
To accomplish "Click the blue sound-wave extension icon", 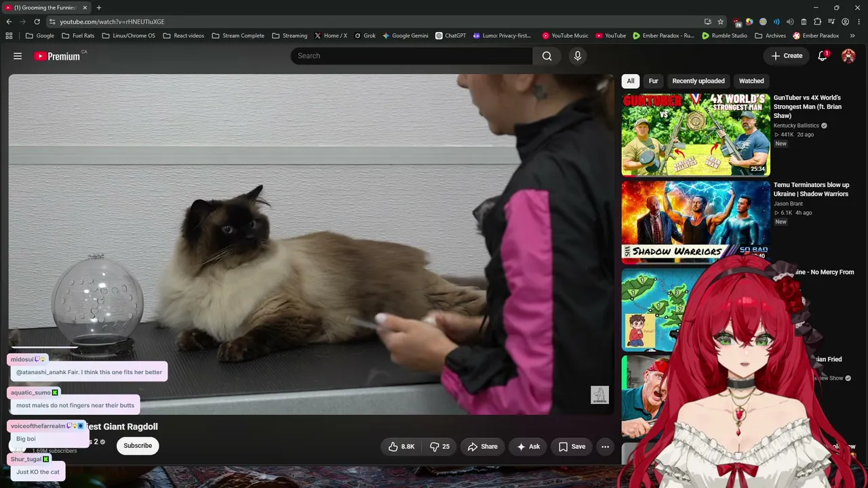I will click(x=777, y=22).
